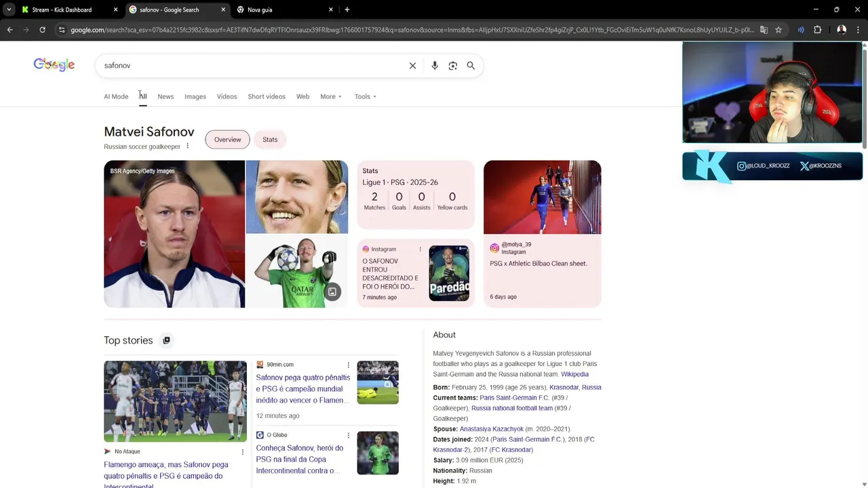Bookmark this page with the star icon

point(778,30)
